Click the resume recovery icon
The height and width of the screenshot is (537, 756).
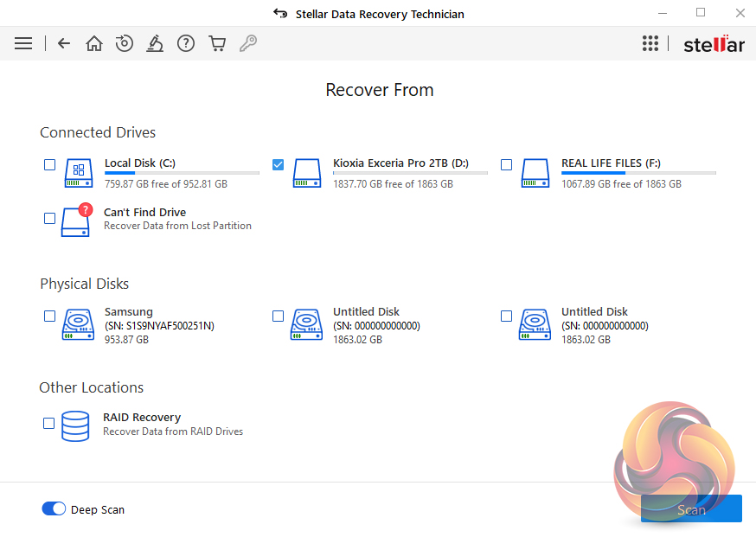click(125, 43)
